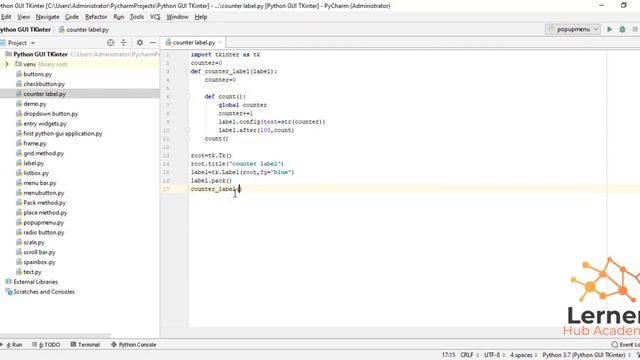This screenshot has height=360, width=640.
Task: Select Python GUI TKinter project root
Action: click(40, 54)
